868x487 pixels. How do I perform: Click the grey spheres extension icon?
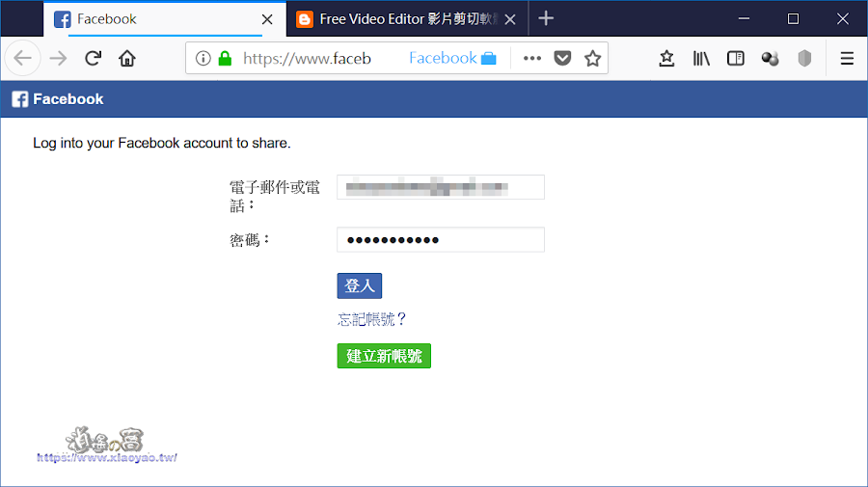pyautogui.click(x=770, y=58)
